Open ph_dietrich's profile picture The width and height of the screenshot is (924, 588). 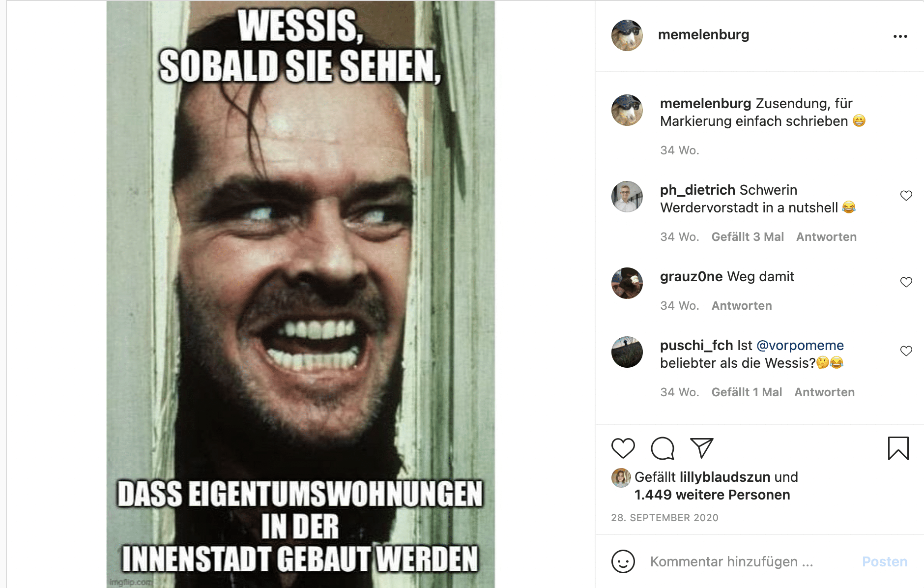(627, 197)
